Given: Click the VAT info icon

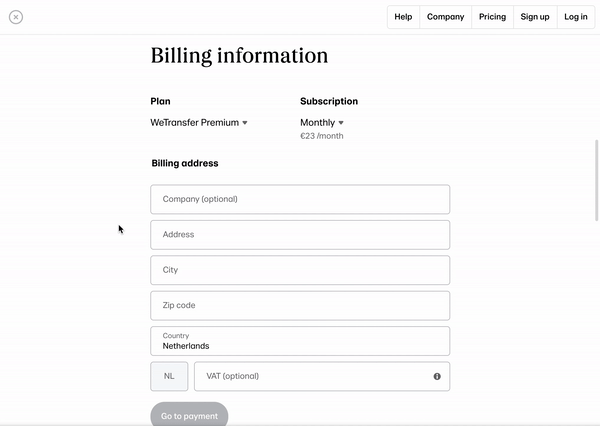Looking at the screenshot, I should pos(437,376).
